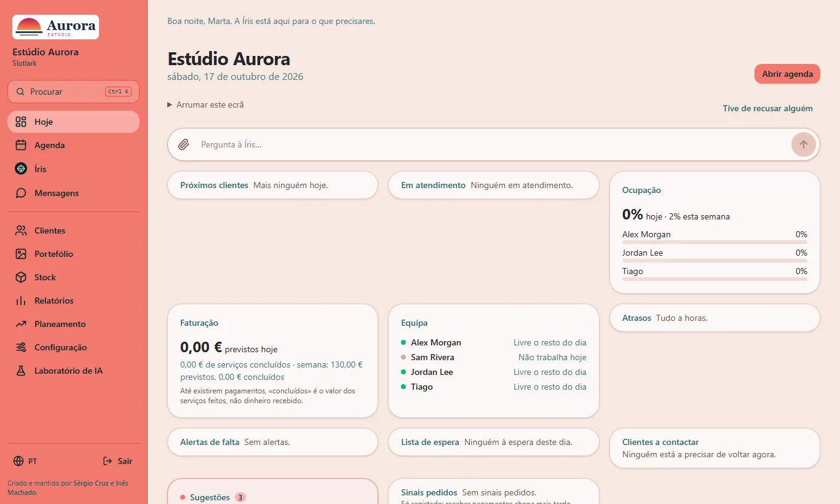Open the Portefólio section
The width and height of the screenshot is (840, 504).
(x=73, y=254)
